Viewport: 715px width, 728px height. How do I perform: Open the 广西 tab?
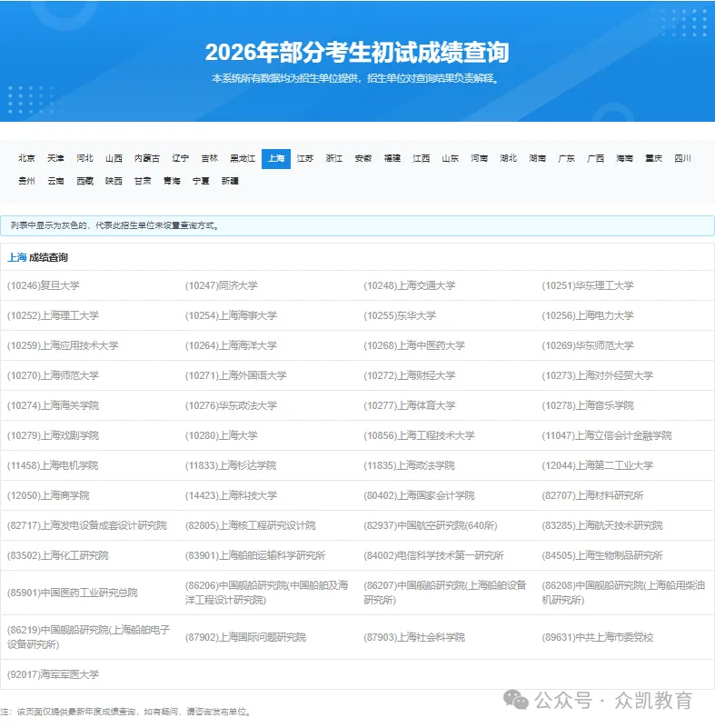point(595,158)
